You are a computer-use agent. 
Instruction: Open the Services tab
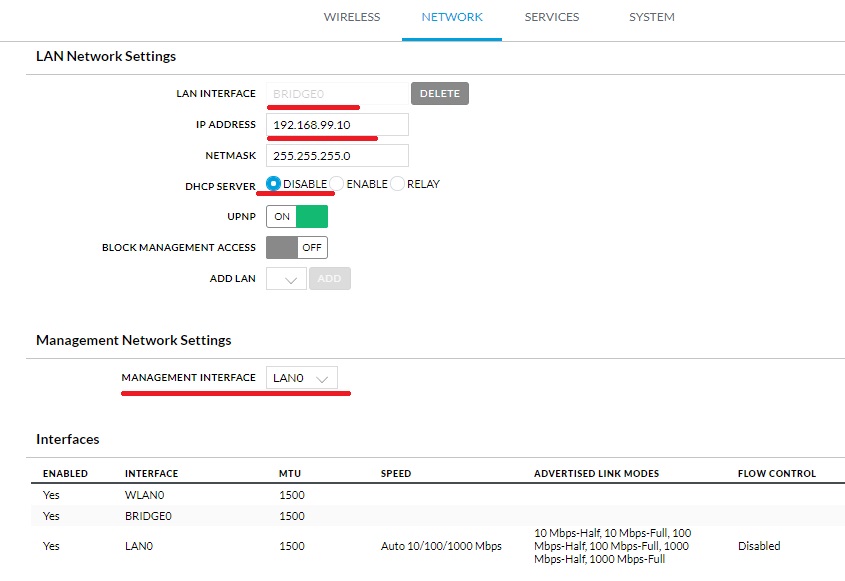551,17
